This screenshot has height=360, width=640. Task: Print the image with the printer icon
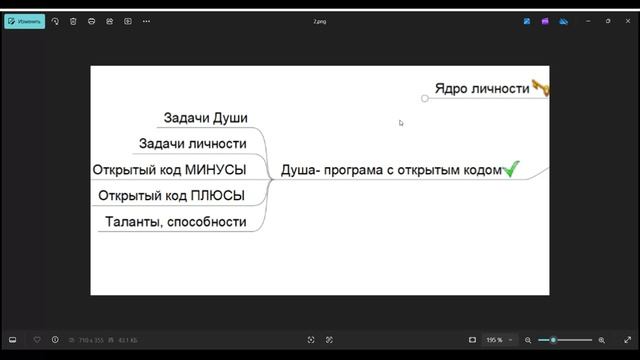pyautogui.click(x=91, y=21)
